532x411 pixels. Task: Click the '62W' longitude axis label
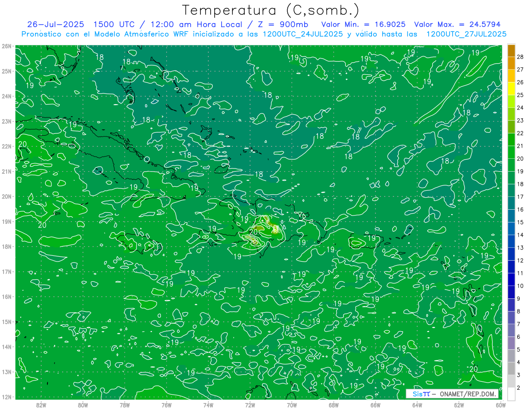point(459,405)
